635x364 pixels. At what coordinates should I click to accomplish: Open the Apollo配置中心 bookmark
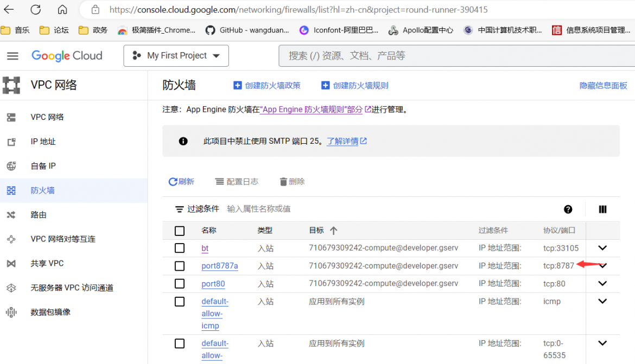tap(421, 30)
